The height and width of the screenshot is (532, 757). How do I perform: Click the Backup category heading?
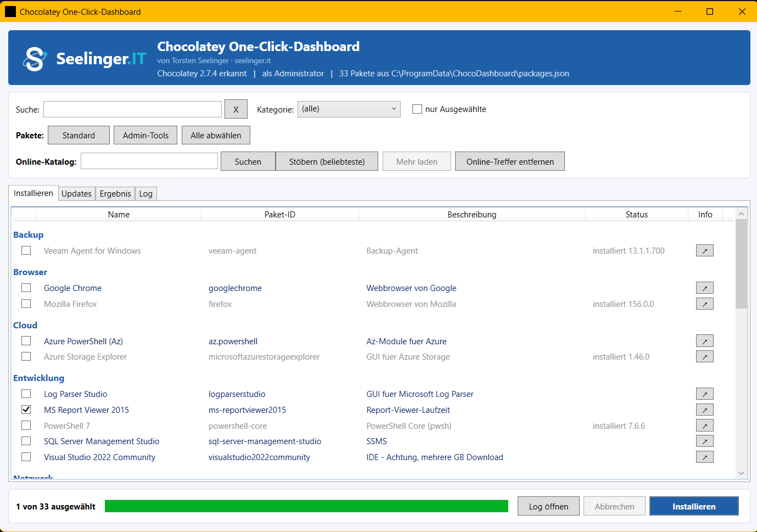pos(28,235)
